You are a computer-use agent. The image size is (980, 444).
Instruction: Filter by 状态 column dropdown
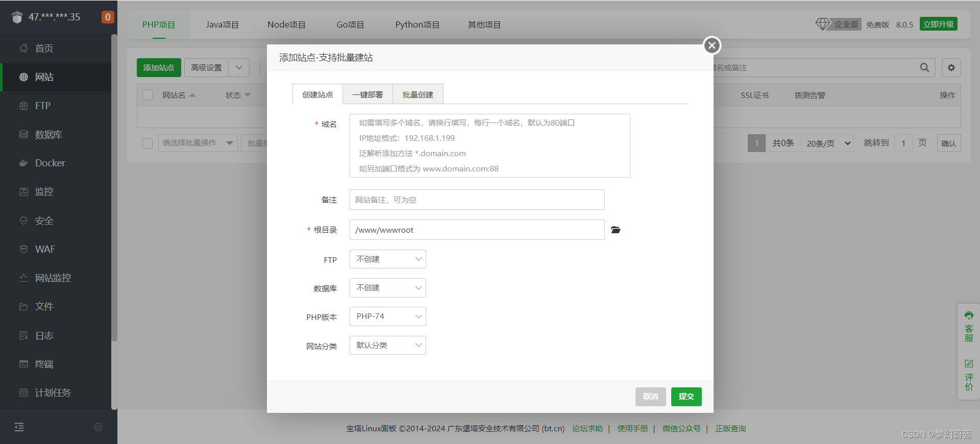pyautogui.click(x=248, y=95)
